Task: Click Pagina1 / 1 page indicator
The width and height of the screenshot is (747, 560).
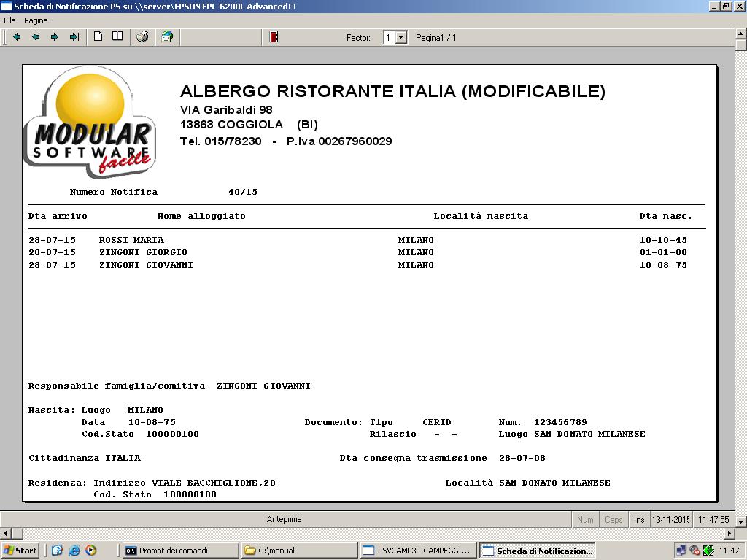Action: pos(436,38)
